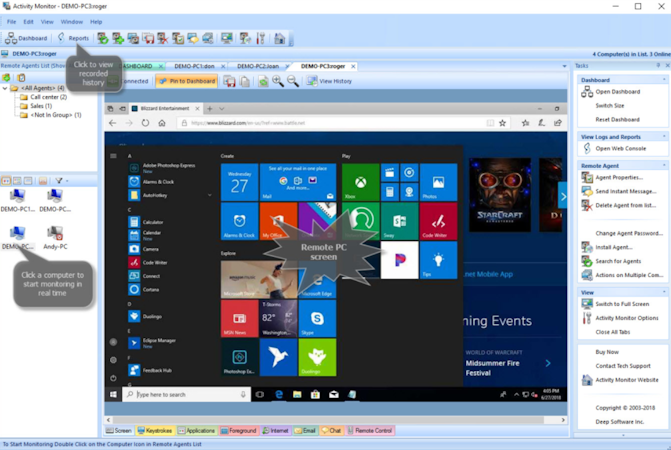
Task: Click the delete agent icon with red X
Action: (x=163, y=38)
